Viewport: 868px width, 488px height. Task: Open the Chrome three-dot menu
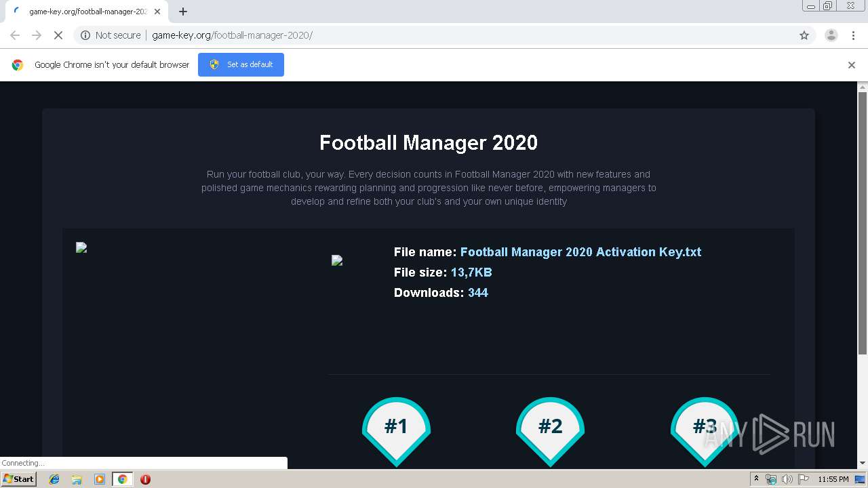853,35
